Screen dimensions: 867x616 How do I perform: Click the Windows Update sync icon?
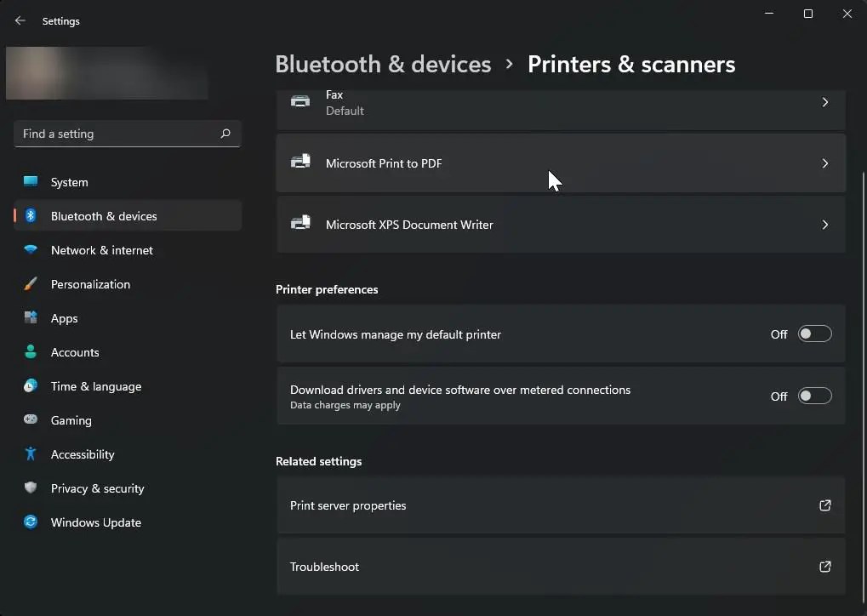point(31,522)
